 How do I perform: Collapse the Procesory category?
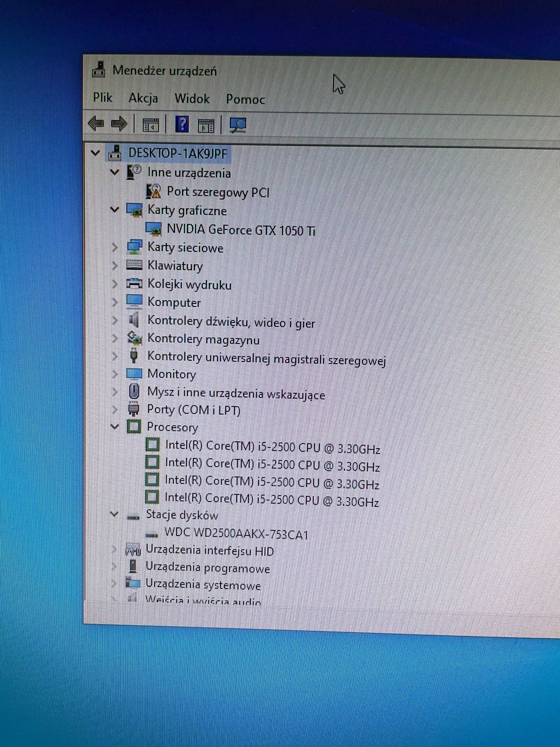[x=115, y=427]
